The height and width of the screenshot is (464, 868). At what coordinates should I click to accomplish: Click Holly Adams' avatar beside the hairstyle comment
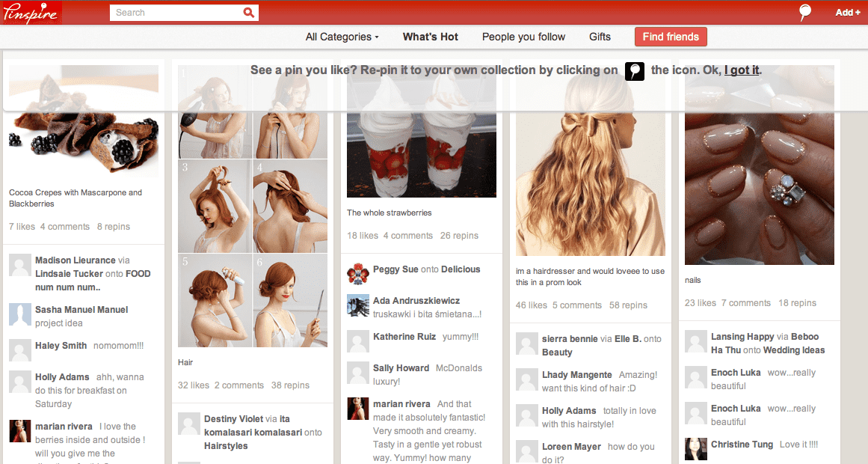point(526,416)
